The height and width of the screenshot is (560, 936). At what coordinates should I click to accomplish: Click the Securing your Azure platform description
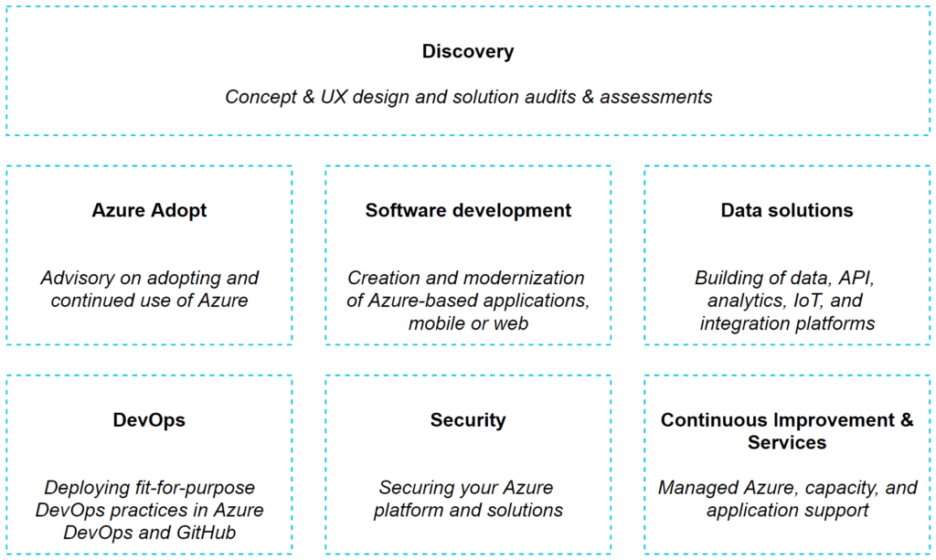point(468,499)
